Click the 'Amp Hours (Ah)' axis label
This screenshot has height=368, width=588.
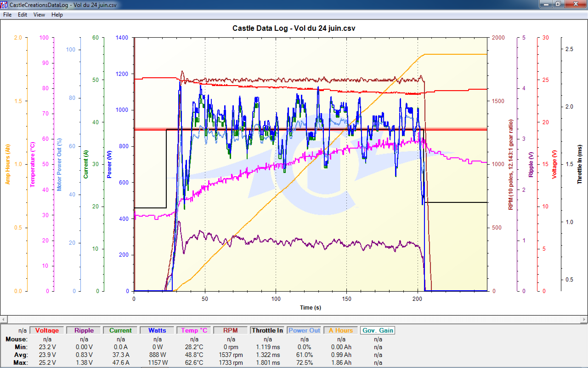(8, 164)
